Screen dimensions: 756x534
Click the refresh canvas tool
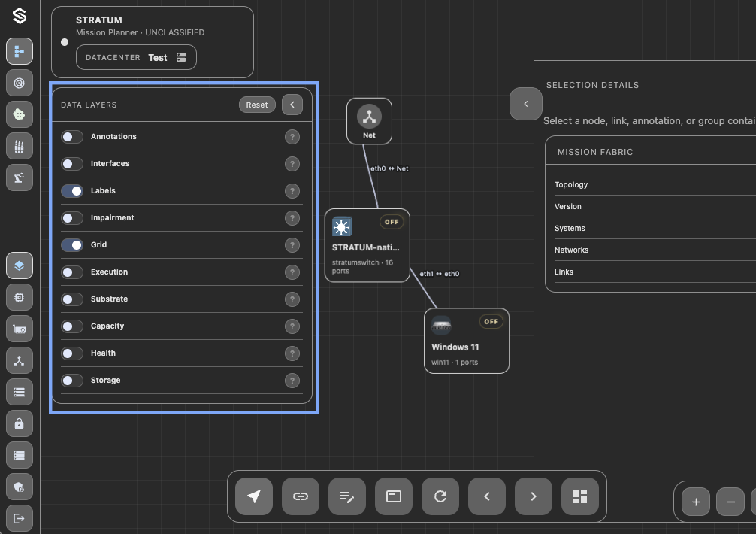tap(440, 496)
